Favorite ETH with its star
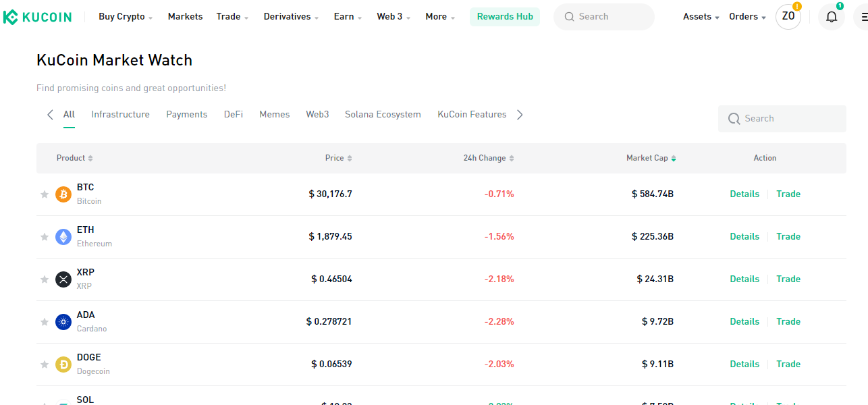Image resolution: width=868 pixels, height=405 pixels. click(45, 237)
